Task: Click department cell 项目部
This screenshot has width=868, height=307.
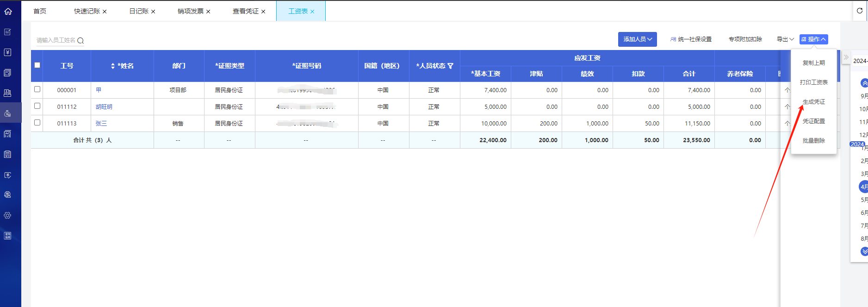Action: click(178, 90)
